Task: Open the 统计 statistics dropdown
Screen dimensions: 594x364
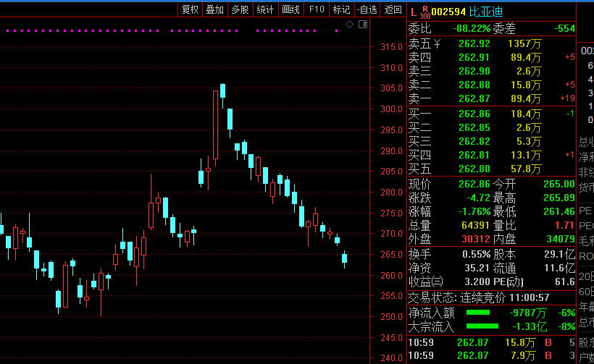Action: click(265, 10)
